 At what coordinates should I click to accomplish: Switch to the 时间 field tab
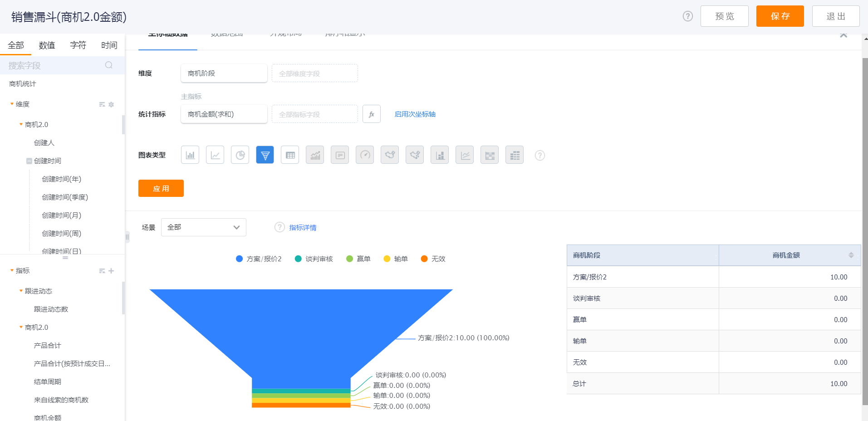109,45
